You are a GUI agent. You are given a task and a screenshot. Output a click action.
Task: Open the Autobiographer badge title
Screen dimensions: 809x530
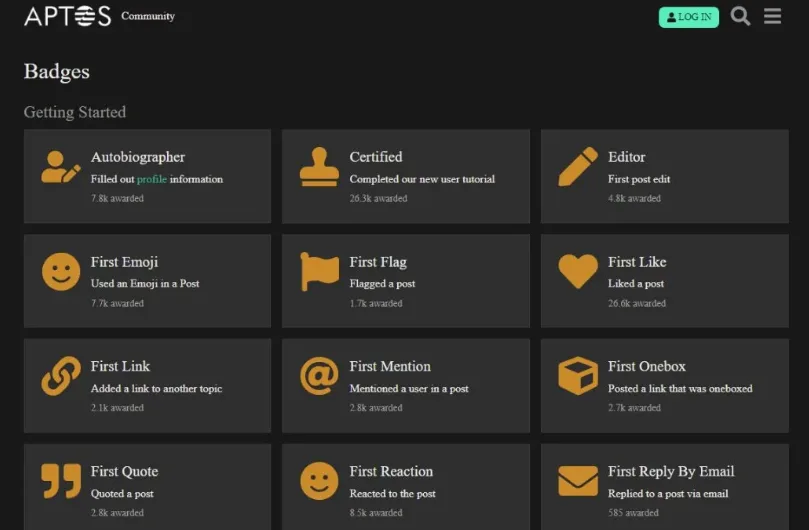[138, 157]
